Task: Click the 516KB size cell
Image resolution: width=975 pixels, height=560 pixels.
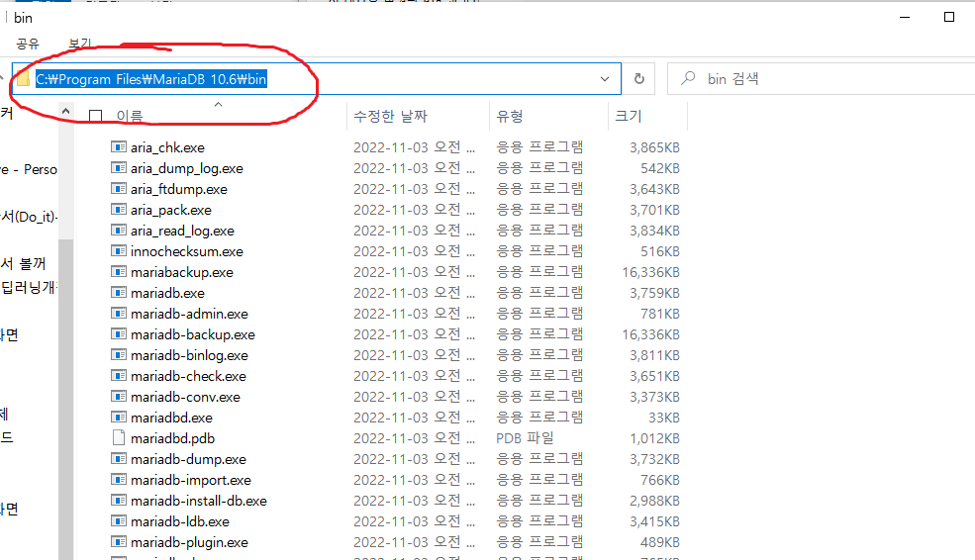Action: click(660, 251)
